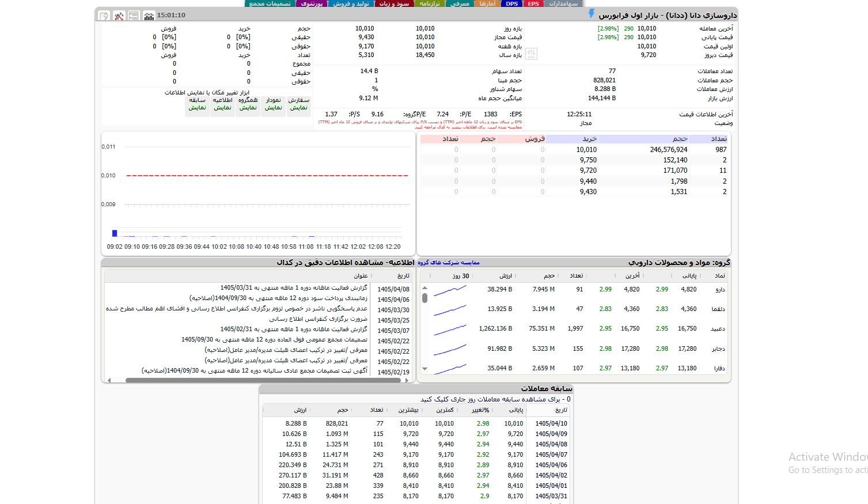This screenshot has height=504, width=868.
Task: Toggle the سفارش نمایش display button
Action: 298,104
